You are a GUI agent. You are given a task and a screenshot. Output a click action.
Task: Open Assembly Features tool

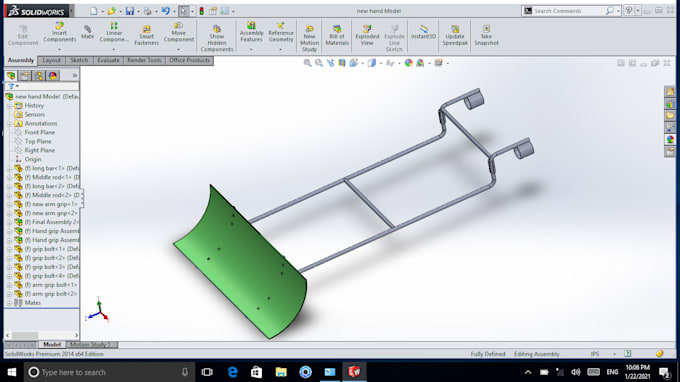[251, 33]
